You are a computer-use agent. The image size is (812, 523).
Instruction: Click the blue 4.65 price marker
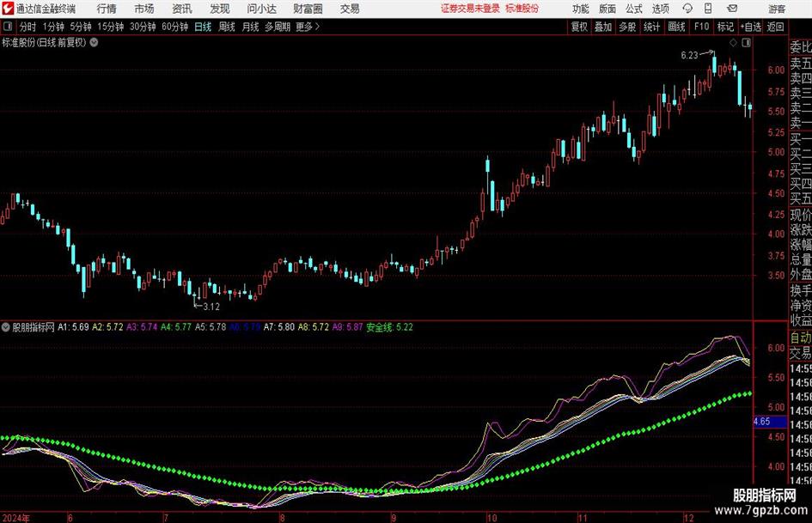point(770,422)
